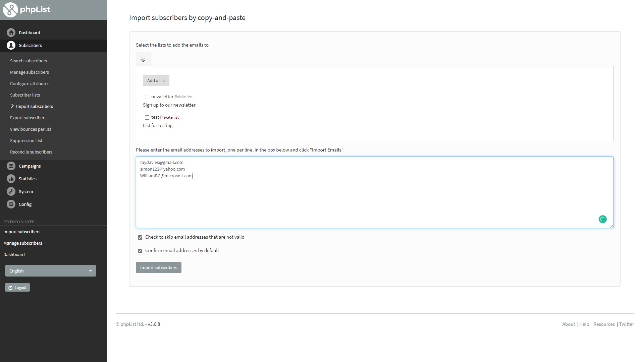
Task: Click the Dashboard home icon
Action: [11, 33]
